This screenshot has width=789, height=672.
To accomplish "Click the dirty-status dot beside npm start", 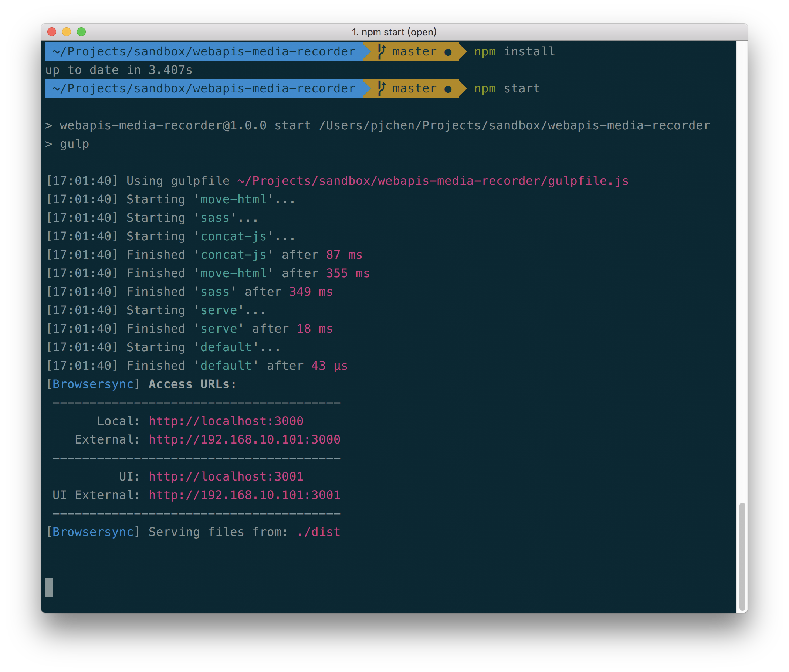I will pos(448,89).
